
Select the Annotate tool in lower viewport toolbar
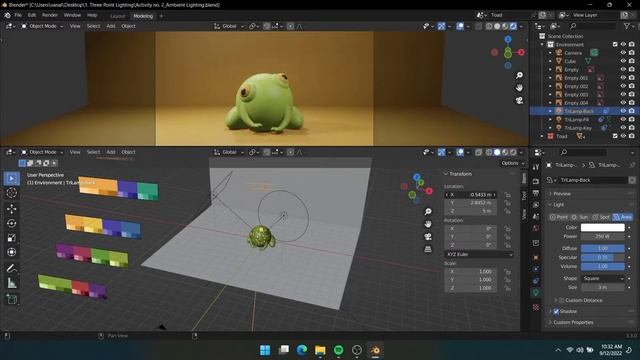point(11,268)
